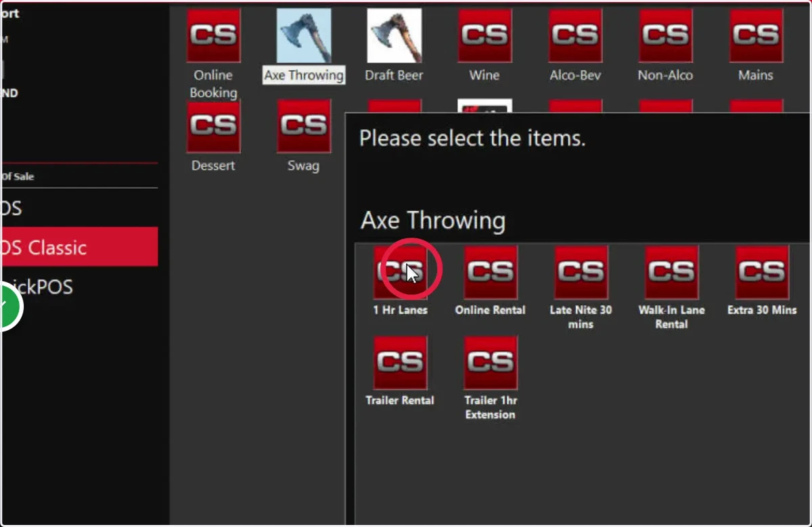Click the Swag label text
Image resolution: width=812 pixels, height=527 pixels.
click(x=303, y=166)
